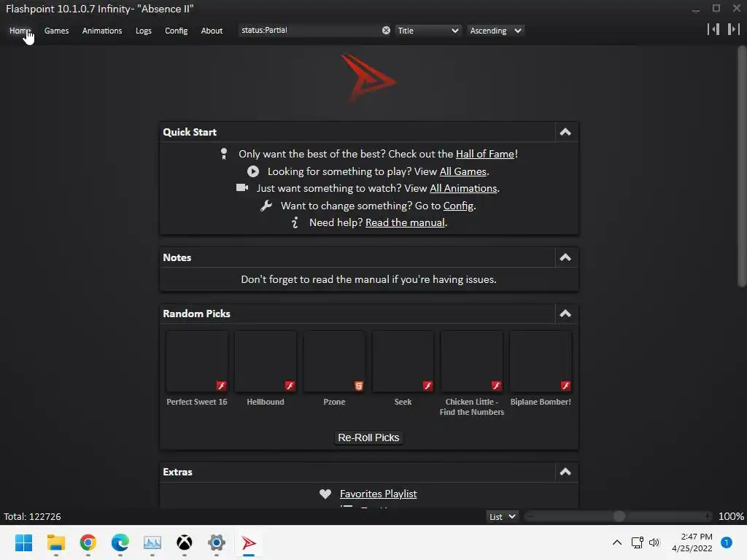This screenshot has height=560, width=747.
Task: Click the Flash icon on Biplane Bomber!
Action: 565,386
